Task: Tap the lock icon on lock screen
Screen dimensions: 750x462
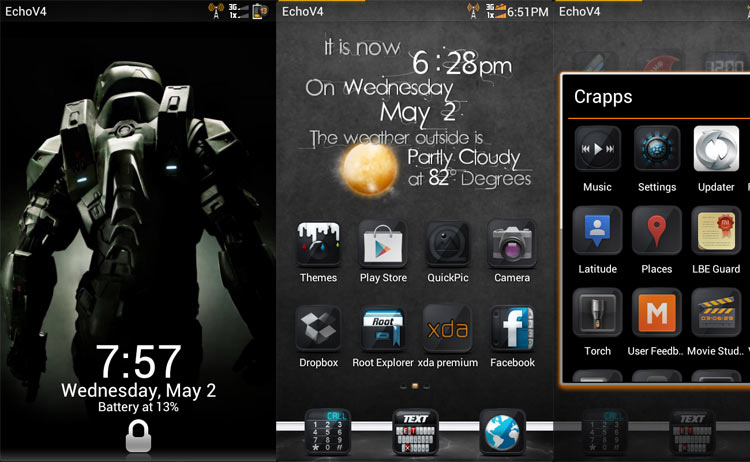Action: tap(138, 436)
